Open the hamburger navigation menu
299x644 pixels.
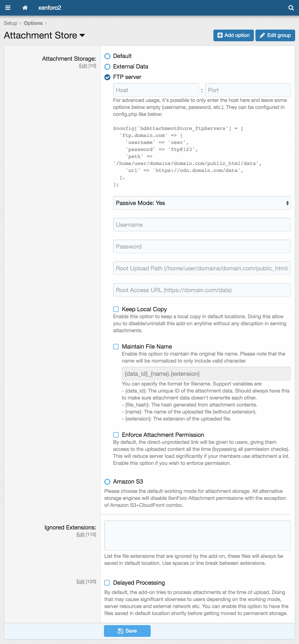click(8, 8)
